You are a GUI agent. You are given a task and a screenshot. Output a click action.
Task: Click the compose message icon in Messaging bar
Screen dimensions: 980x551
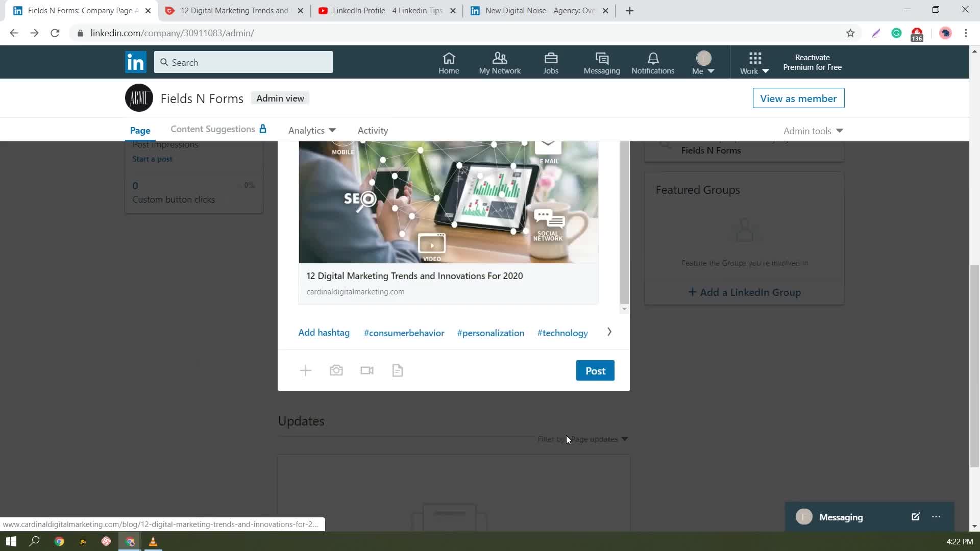tap(915, 517)
